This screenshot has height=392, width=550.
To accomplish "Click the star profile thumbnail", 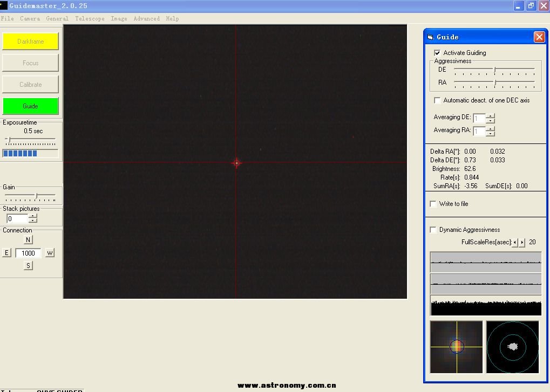I will 456,347.
